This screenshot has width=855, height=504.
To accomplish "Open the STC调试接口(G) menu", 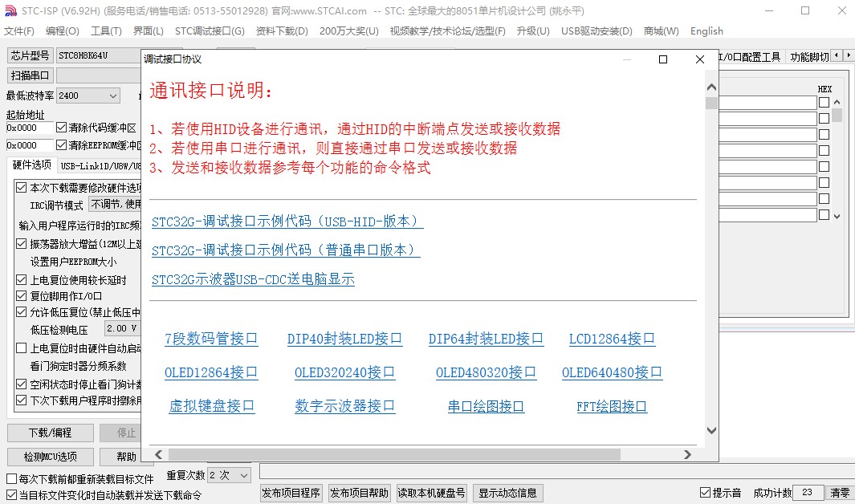I will (x=210, y=31).
